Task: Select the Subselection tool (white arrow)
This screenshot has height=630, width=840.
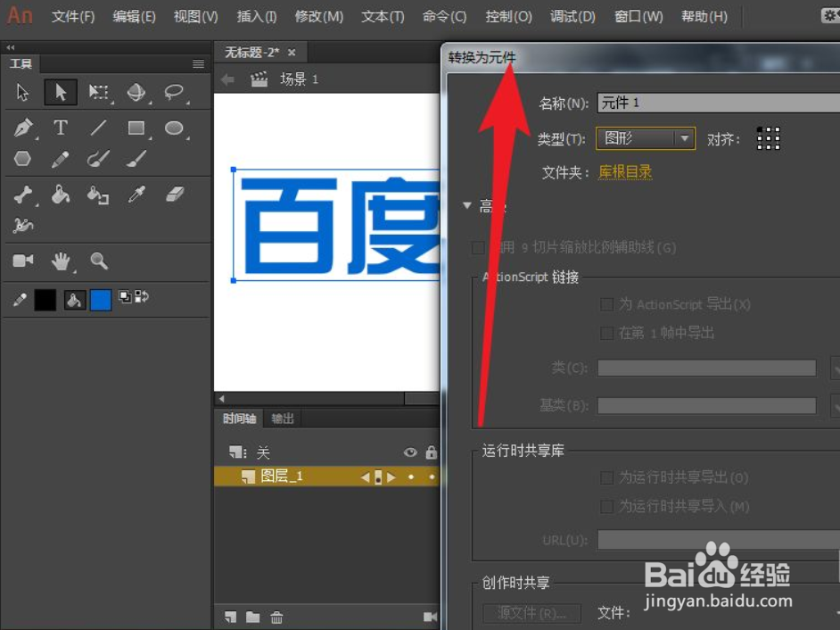Action: [22, 92]
